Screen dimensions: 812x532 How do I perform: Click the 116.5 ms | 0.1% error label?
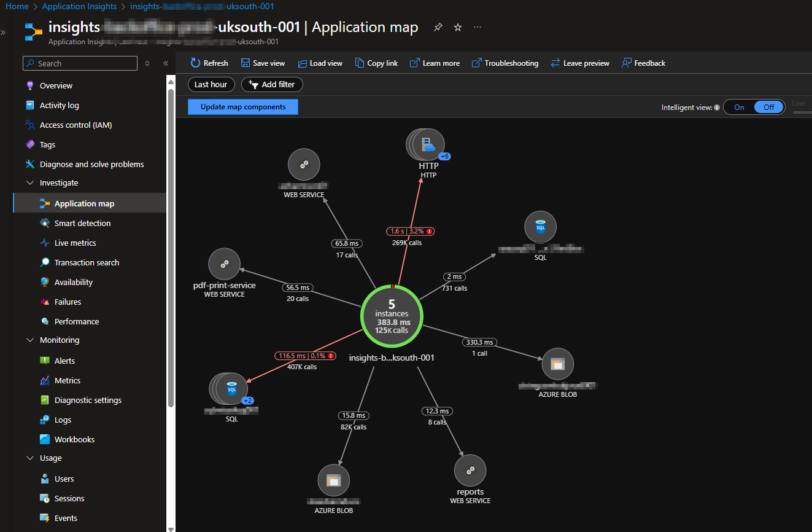[305, 355]
